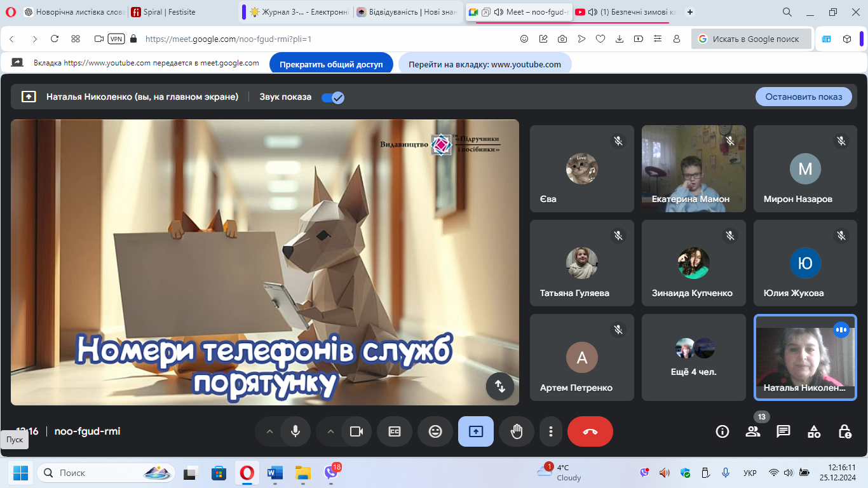Open downloads in Opera toolbar
The height and width of the screenshot is (488, 868).
point(620,39)
